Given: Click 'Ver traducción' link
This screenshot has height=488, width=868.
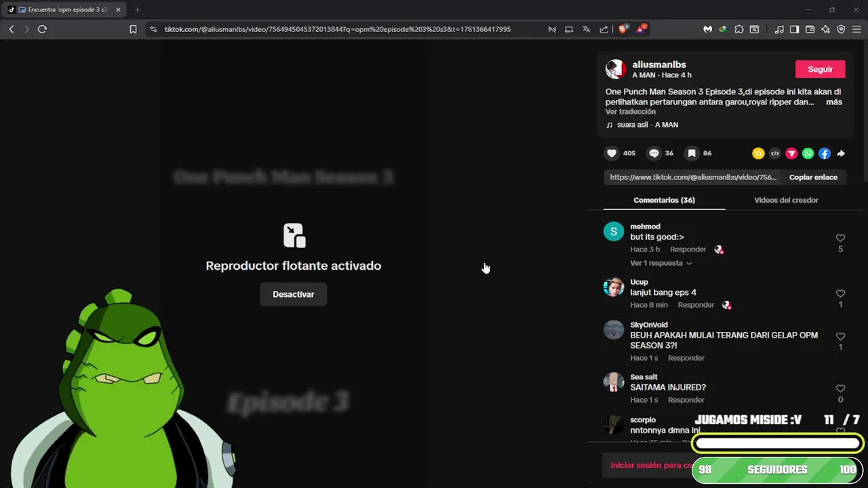Looking at the screenshot, I should click(631, 112).
